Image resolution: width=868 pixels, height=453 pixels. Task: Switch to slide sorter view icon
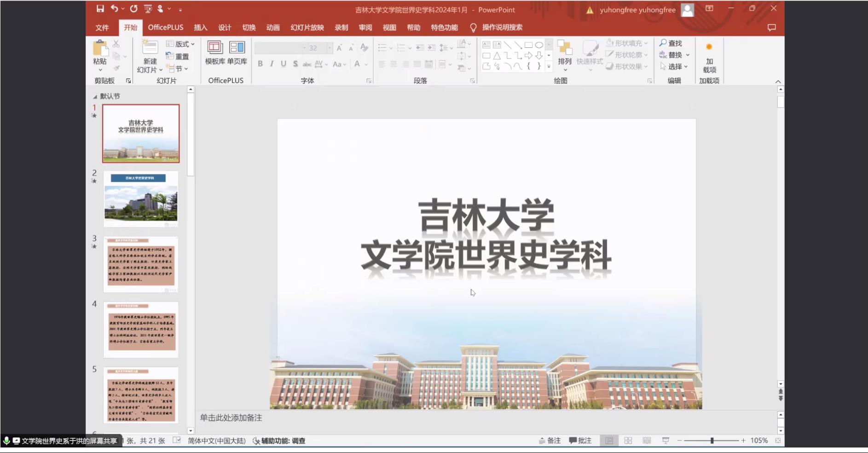click(x=628, y=441)
